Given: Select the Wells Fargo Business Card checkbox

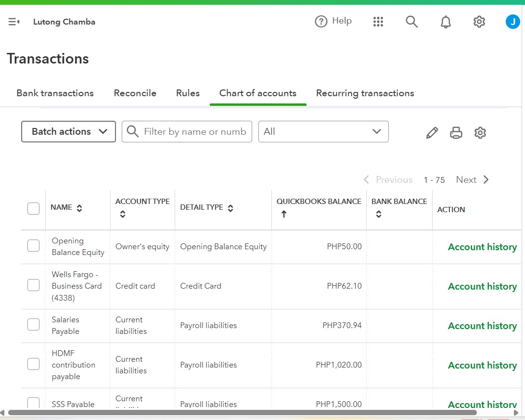Looking at the screenshot, I should point(34,285).
